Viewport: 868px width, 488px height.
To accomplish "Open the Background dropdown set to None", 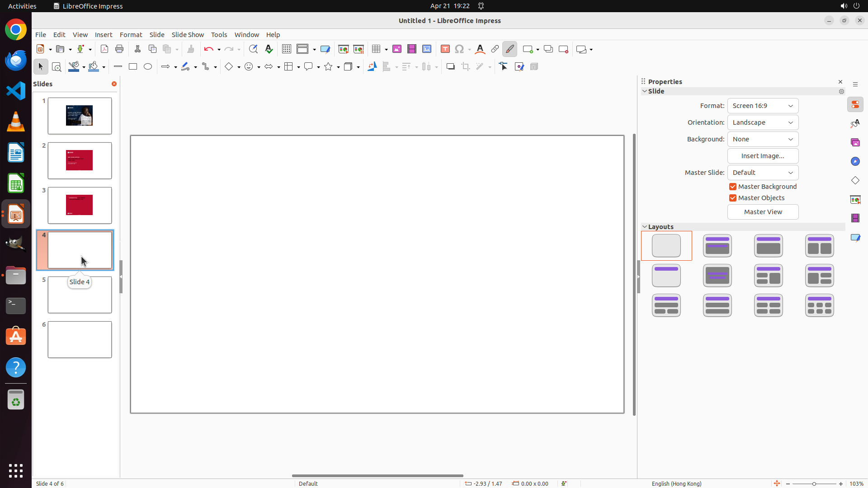I will click(x=763, y=139).
